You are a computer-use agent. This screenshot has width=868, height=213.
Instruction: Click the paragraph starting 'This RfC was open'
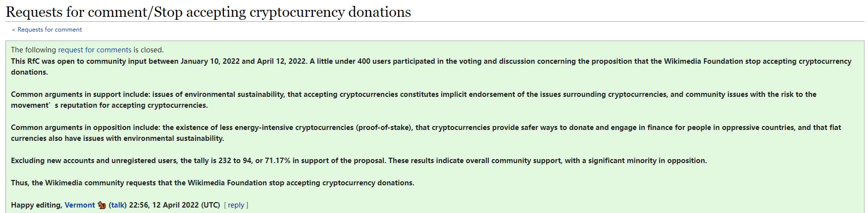(431, 67)
